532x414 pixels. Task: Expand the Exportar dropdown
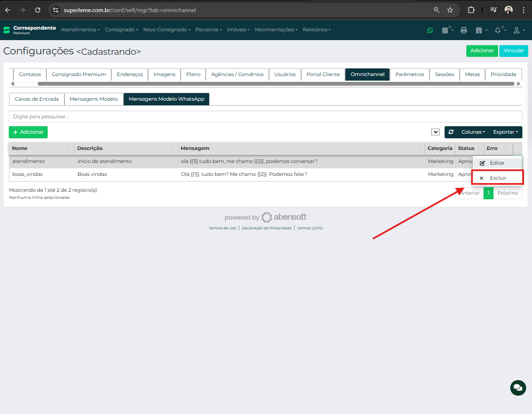(x=505, y=132)
